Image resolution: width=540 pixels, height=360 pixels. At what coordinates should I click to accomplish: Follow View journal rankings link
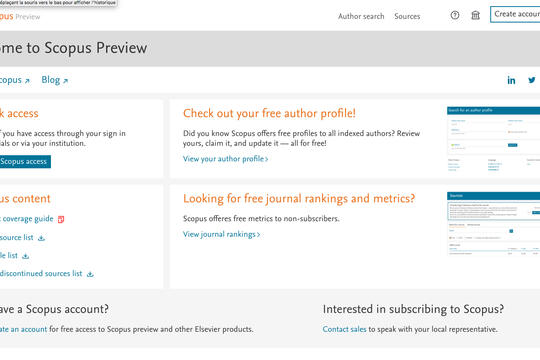(x=221, y=234)
